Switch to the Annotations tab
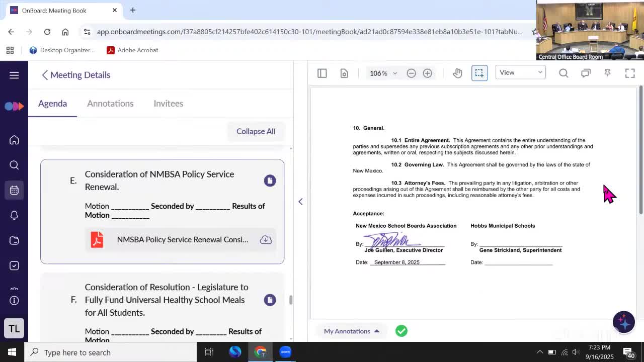The height and width of the screenshot is (362, 644). tap(110, 104)
